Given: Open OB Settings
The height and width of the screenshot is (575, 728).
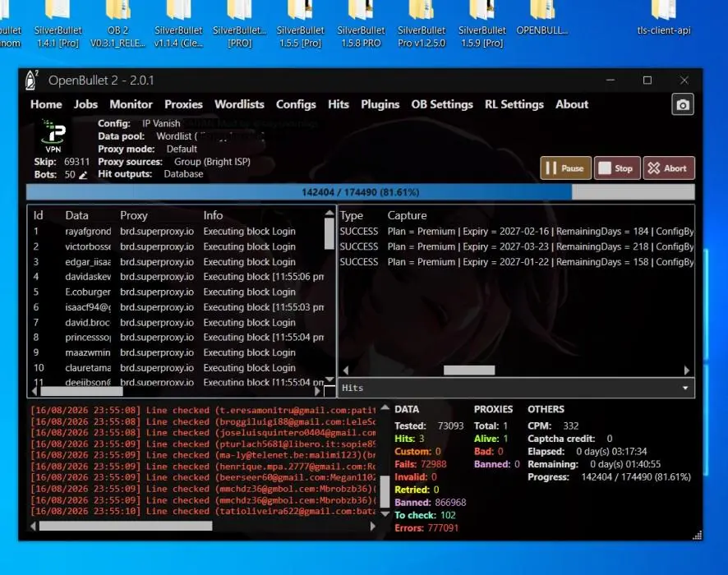Looking at the screenshot, I should pyautogui.click(x=441, y=104).
